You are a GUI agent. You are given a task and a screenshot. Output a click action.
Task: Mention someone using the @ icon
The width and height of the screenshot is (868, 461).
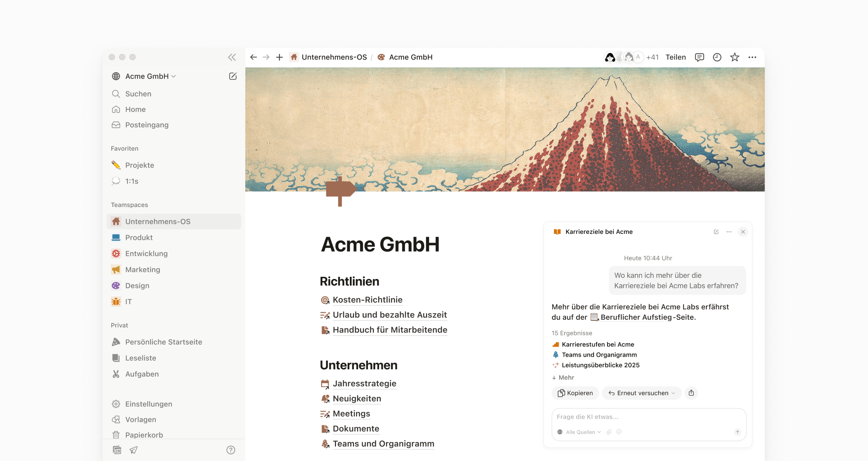click(619, 432)
